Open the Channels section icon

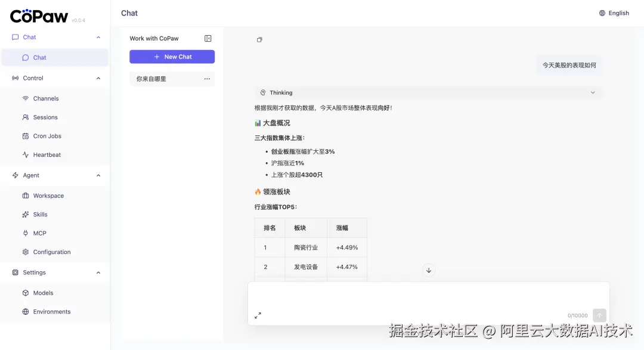click(26, 98)
